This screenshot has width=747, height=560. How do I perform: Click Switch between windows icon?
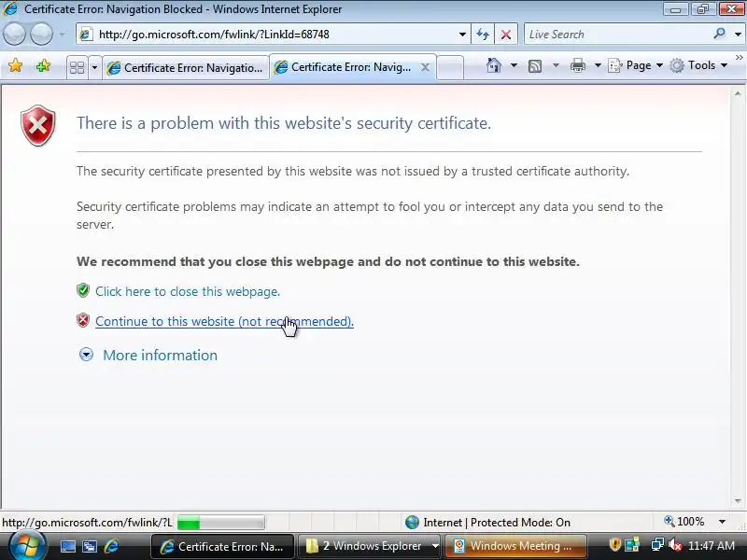[90, 546]
